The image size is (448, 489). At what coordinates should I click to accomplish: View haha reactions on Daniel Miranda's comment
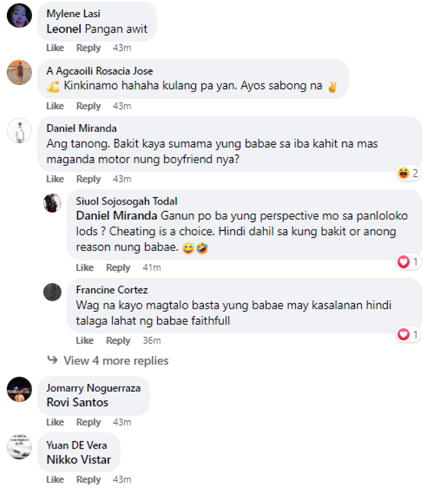(408, 173)
